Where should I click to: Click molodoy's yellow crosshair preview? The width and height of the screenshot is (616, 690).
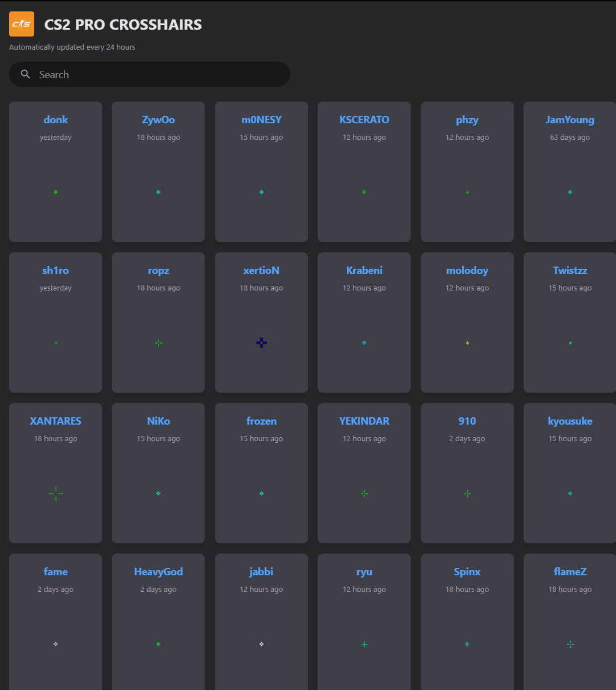[x=467, y=343]
